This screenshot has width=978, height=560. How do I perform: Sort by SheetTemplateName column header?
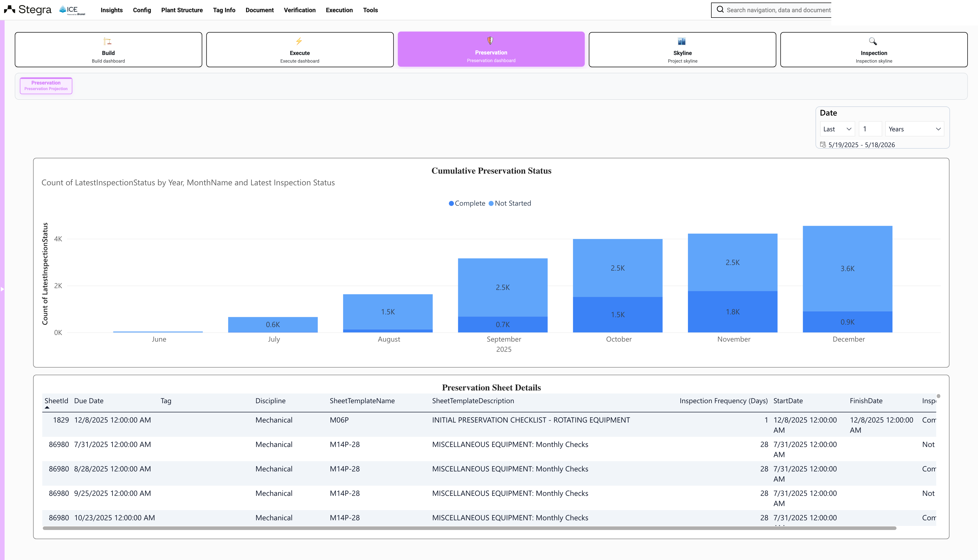pos(362,401)
